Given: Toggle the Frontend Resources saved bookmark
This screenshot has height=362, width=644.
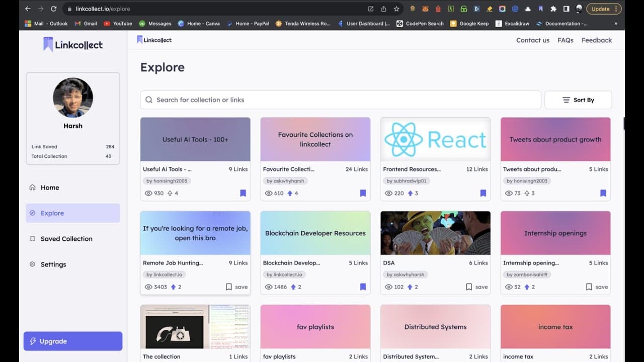Looking at the screenshot, I should click(x=483, y=193).
